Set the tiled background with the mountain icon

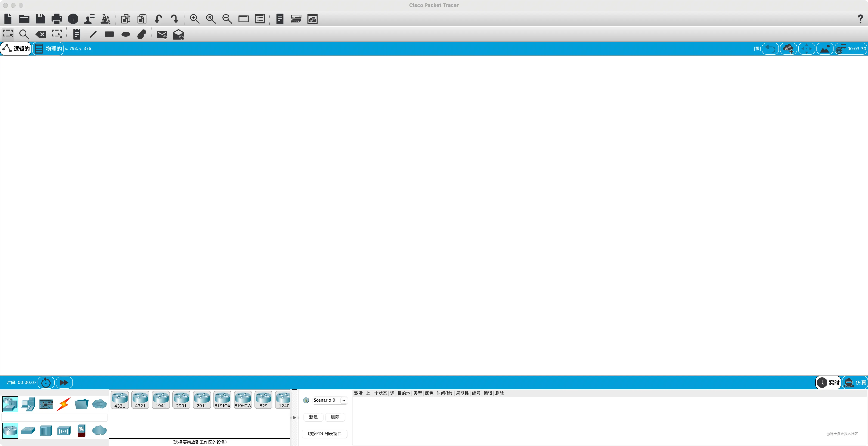coord(825,49)
